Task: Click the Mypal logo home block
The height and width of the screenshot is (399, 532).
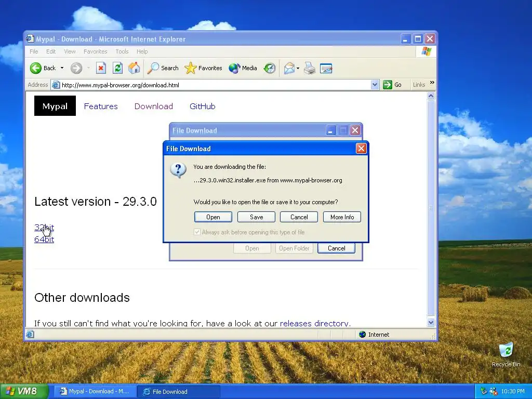Action: tap(55, 106)
